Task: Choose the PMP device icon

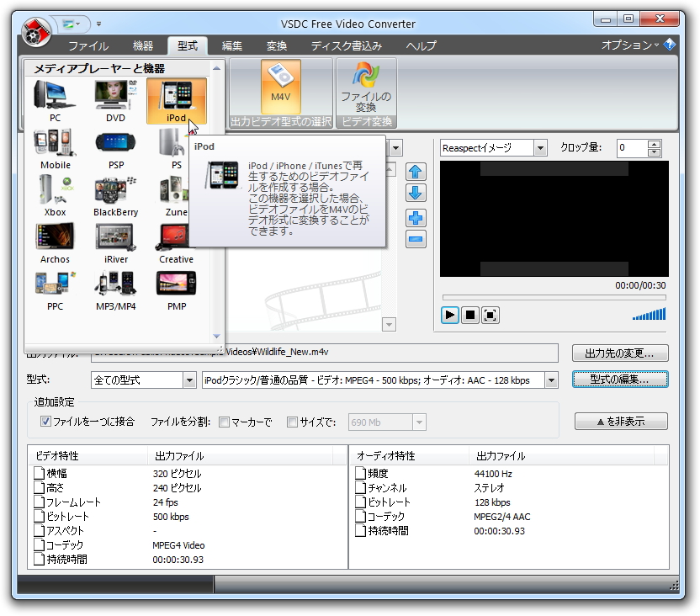Action: pos(177,290)
